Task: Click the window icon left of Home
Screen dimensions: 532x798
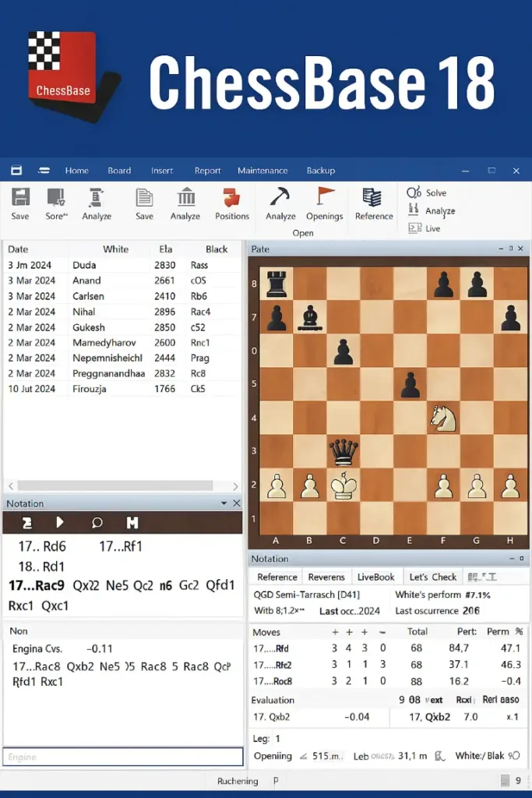Action: pos(17,171)
